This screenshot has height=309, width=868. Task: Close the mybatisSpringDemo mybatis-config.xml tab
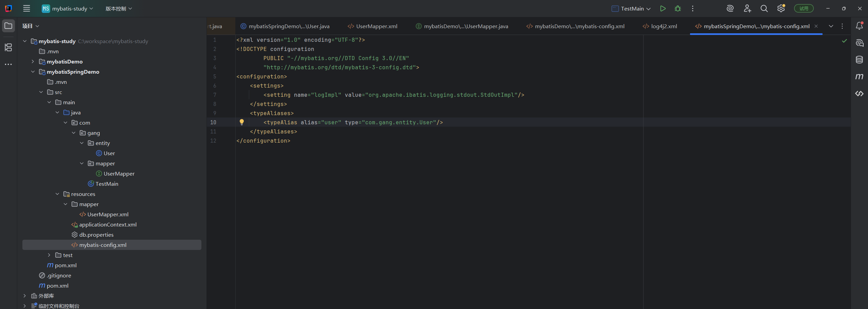coord(816,26)
